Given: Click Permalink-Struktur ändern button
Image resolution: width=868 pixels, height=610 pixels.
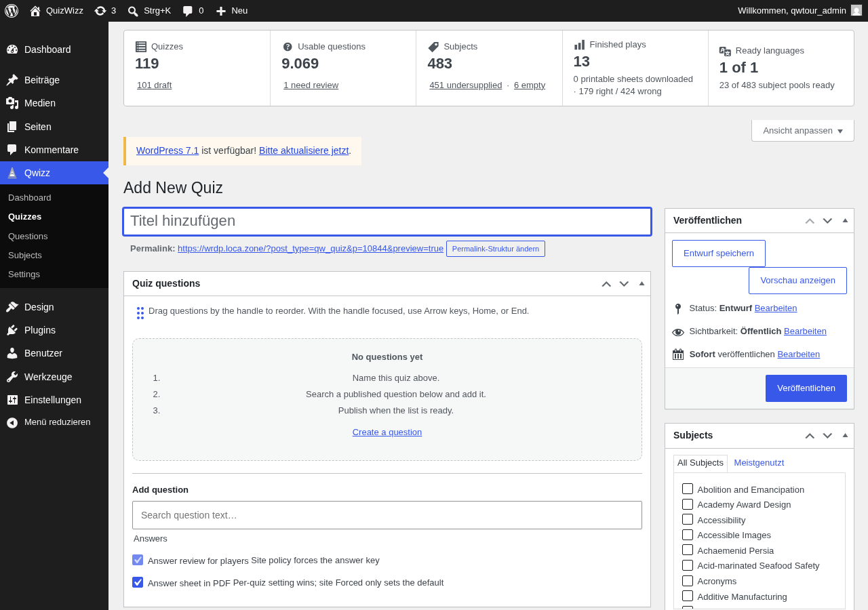Looking at the screenshot, I should pos(496,249).
